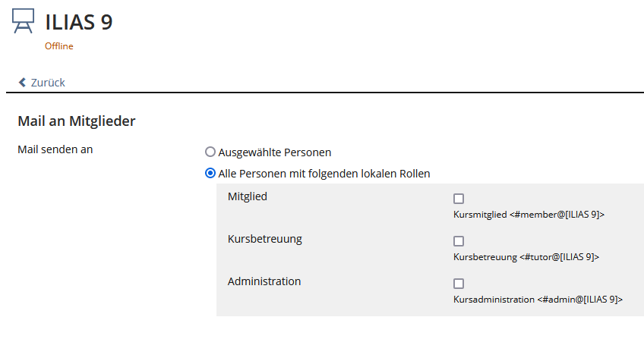
Task: Click the Mail senden an label
Action: [55, 149]
